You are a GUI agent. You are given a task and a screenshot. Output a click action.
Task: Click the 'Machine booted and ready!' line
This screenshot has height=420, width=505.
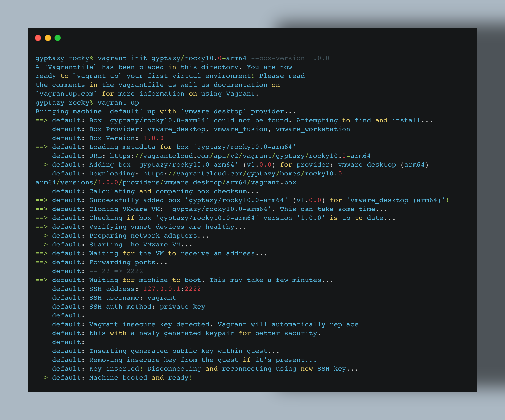click(x=114, y=378)
